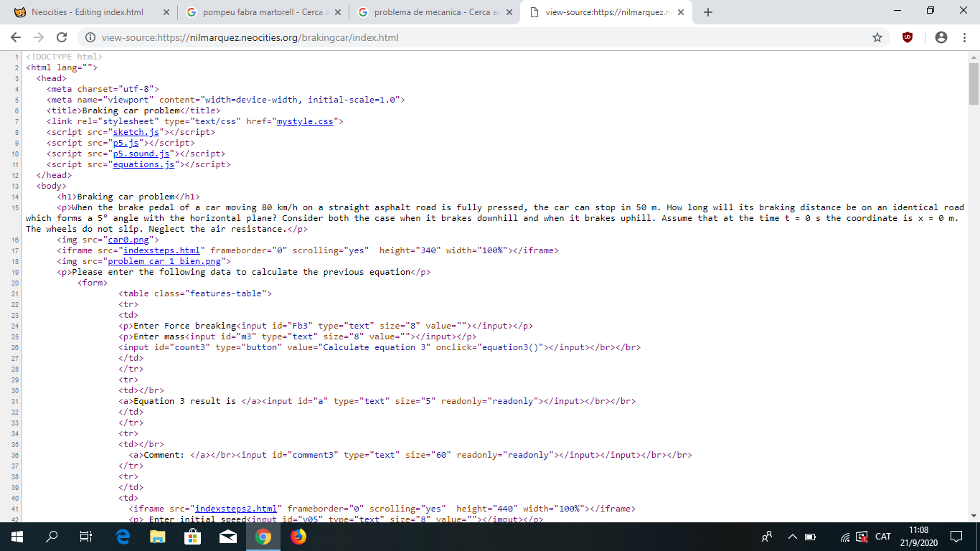Image resolution: width=980 pixels, height=551 pixels.
Task: Click the vertical scrollbar down arrow
Action: pyautogui.click(x=974, y=515)
